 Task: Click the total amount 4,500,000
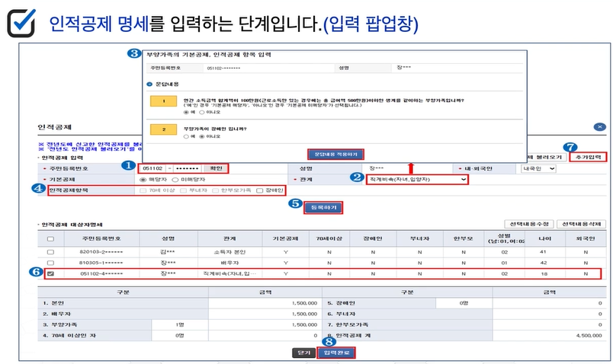coord(589,336)
